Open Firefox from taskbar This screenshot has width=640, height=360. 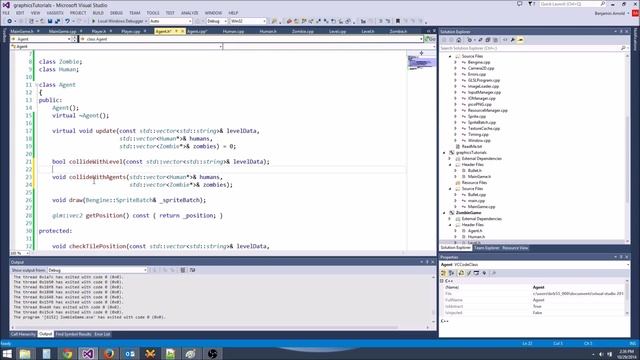[109, 353]
